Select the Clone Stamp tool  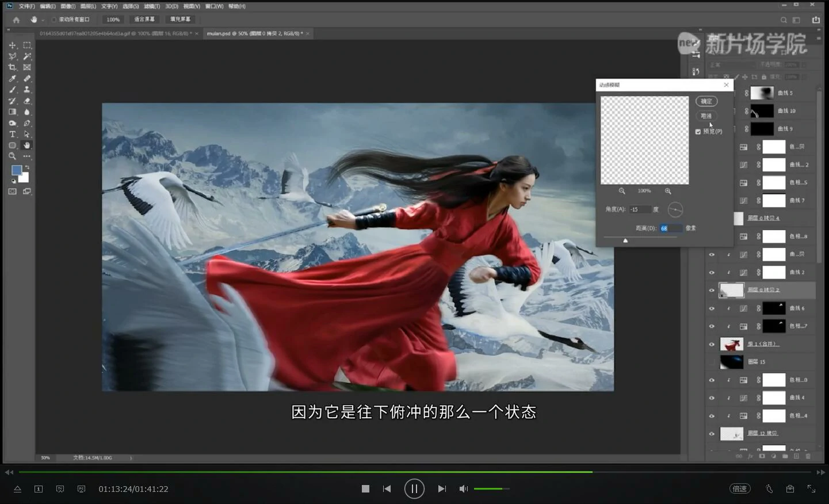(x=27, y=90)
